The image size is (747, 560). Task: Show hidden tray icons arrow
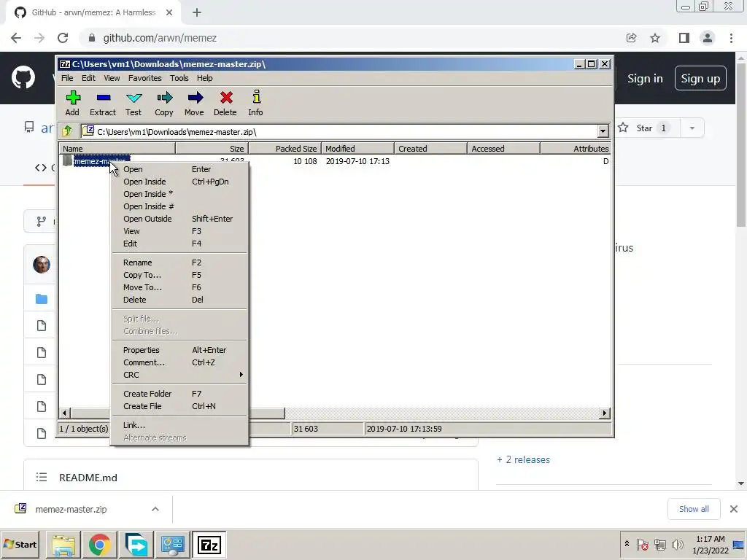(627, 544)
